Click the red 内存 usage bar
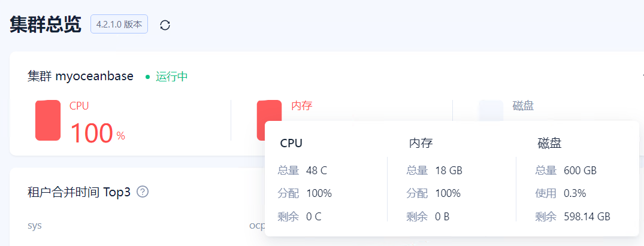Viewport: 644px width, 246px height. click(269, 120)
